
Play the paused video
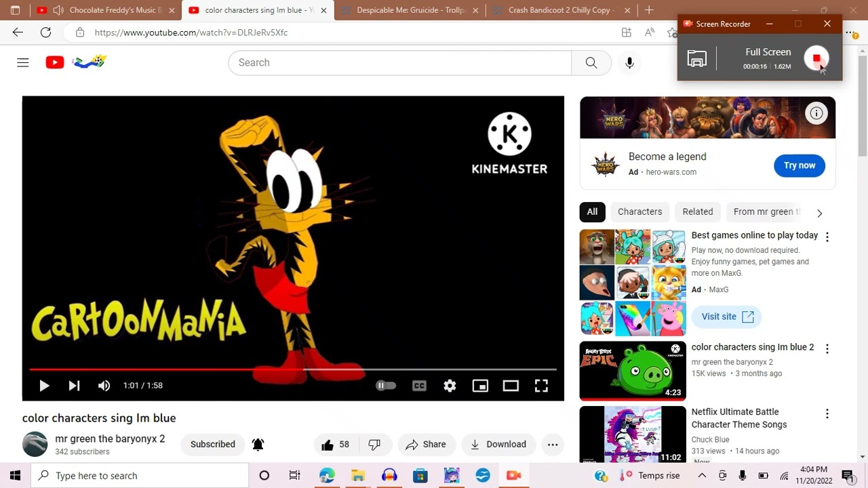44,386
